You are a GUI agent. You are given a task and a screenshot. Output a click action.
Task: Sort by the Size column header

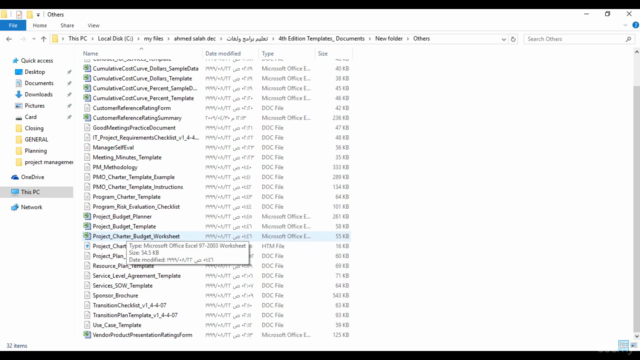(x=322, y=53)
